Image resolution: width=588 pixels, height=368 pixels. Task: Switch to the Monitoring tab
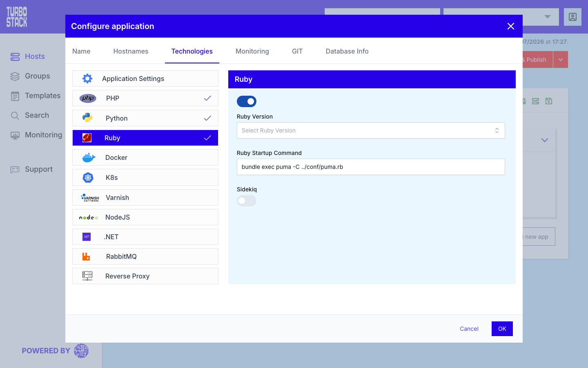pos(252,51)
